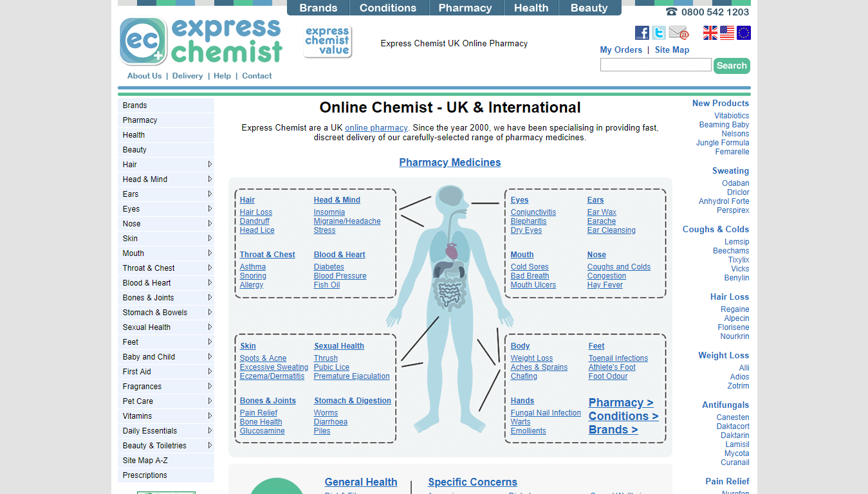Expand the Head & Mind sidebar arrow

(x=210, y=179)
